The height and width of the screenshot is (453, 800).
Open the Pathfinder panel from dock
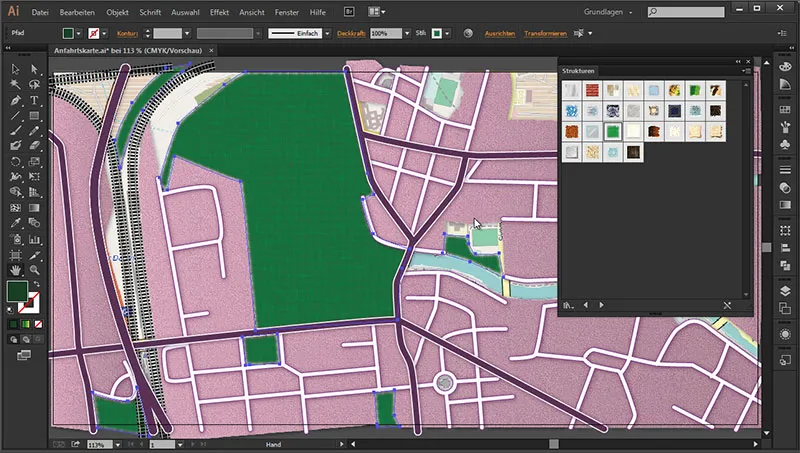[x=785, y=265]
